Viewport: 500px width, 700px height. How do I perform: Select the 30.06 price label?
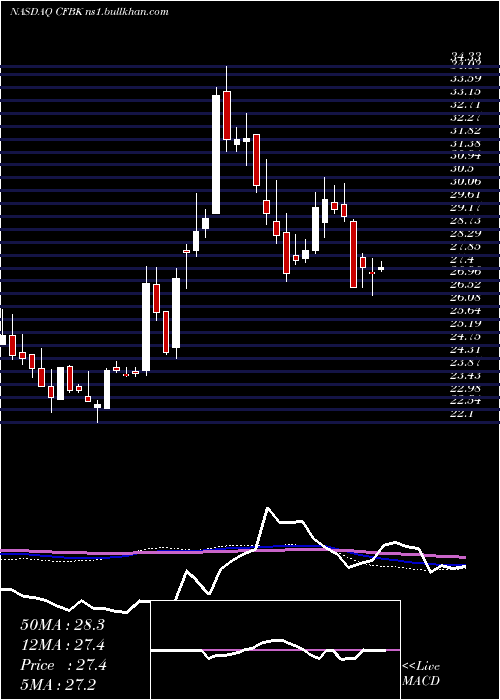point(466,182)
